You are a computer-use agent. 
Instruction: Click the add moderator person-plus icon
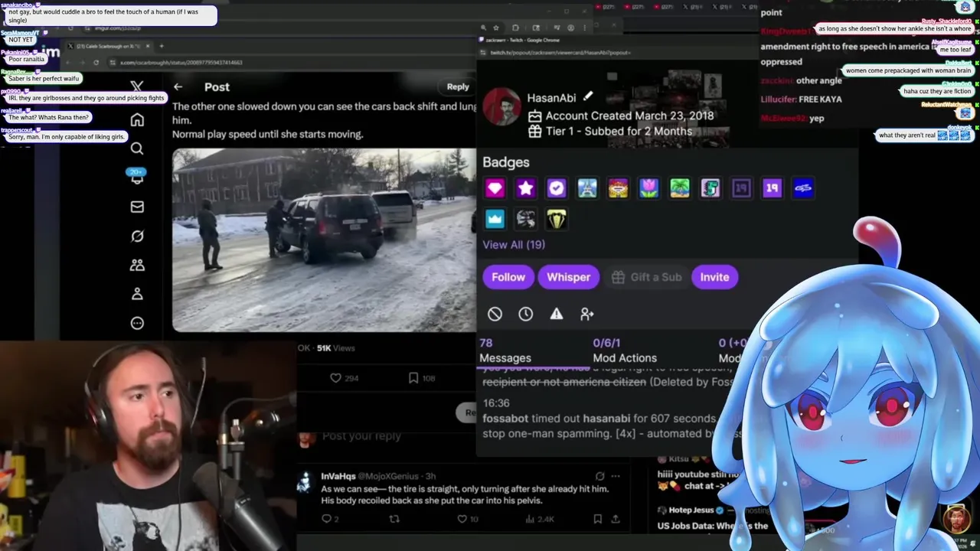tap(587, 314)
